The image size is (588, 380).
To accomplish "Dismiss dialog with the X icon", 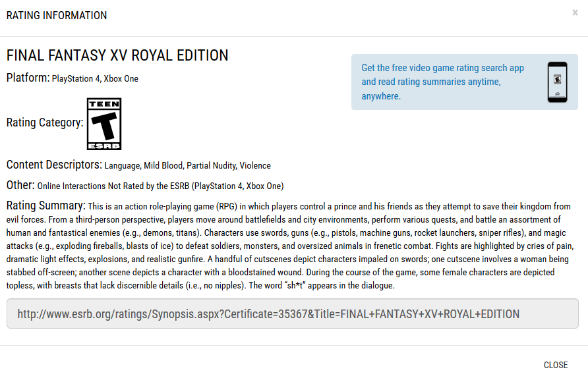I will 575,13.
